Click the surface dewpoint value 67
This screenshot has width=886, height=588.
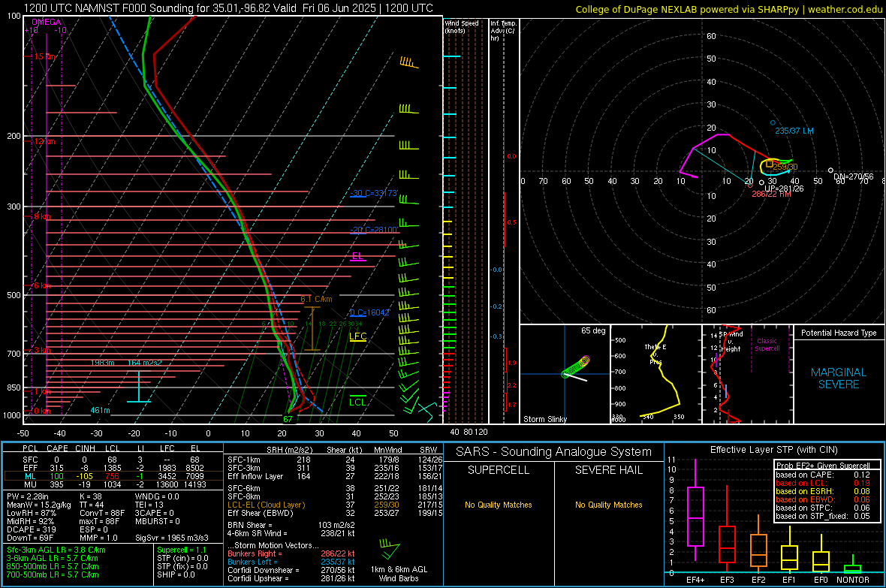point(288,419)
